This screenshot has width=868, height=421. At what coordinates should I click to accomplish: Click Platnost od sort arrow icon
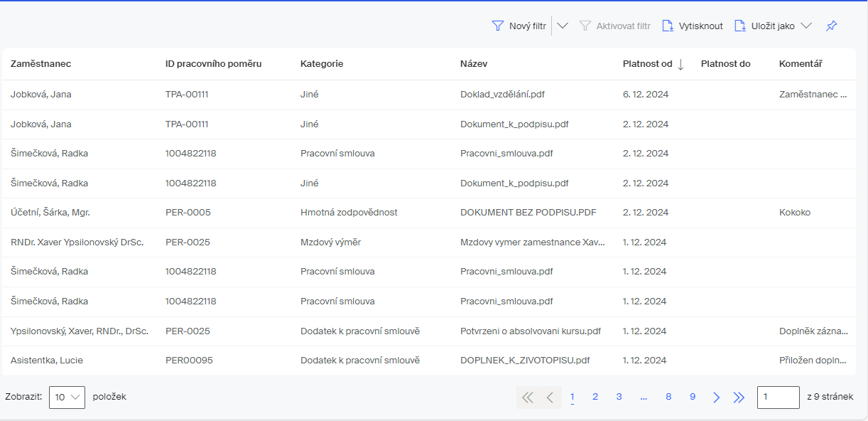680,64
